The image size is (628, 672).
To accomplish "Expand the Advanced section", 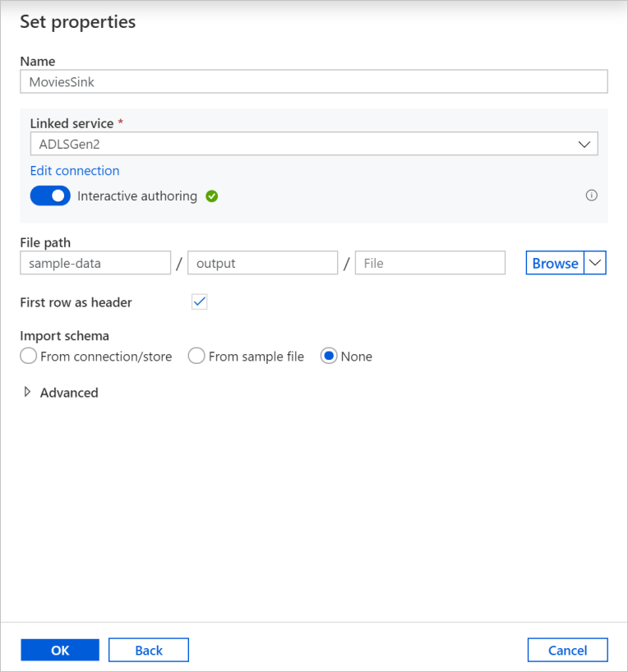I will tap(28, 393).
